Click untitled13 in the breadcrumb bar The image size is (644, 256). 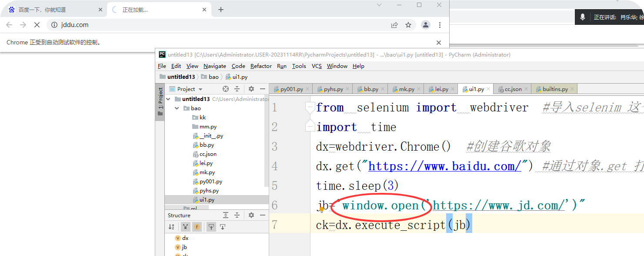177,77
